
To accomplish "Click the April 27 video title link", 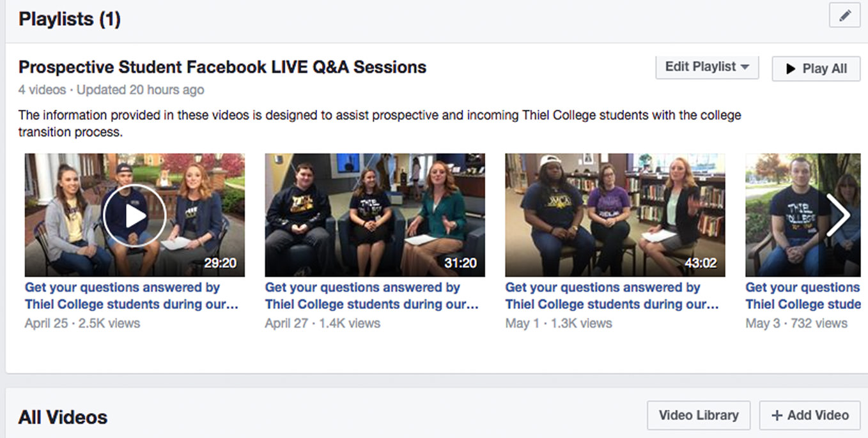I will pyautogui.click(x=371, y=296).
